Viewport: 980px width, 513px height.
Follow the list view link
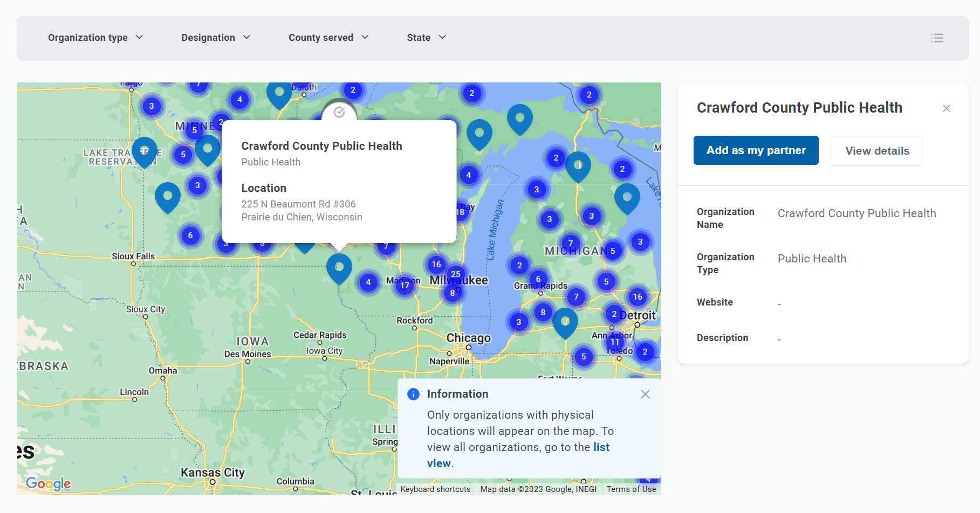point(601,447)
